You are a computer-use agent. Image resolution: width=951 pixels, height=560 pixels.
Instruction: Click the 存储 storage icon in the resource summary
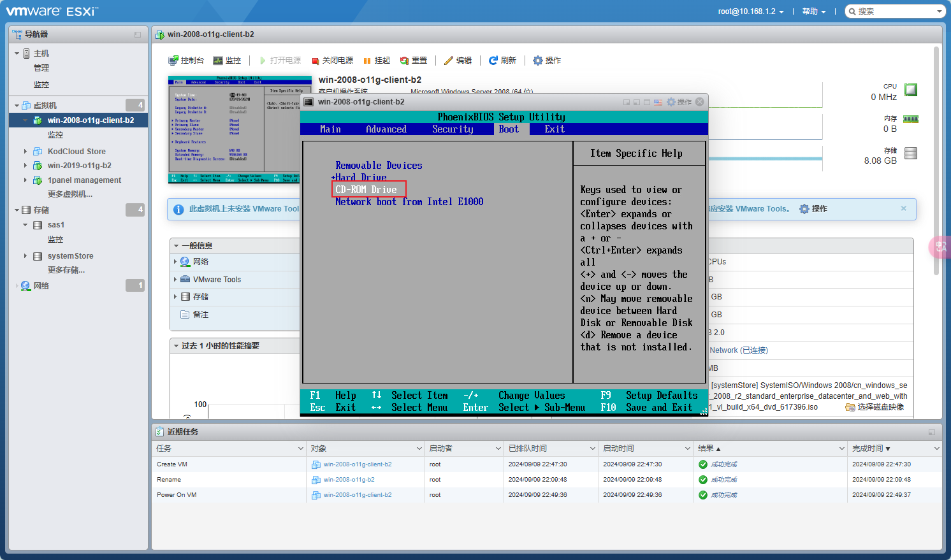click(x=911, y=153)
